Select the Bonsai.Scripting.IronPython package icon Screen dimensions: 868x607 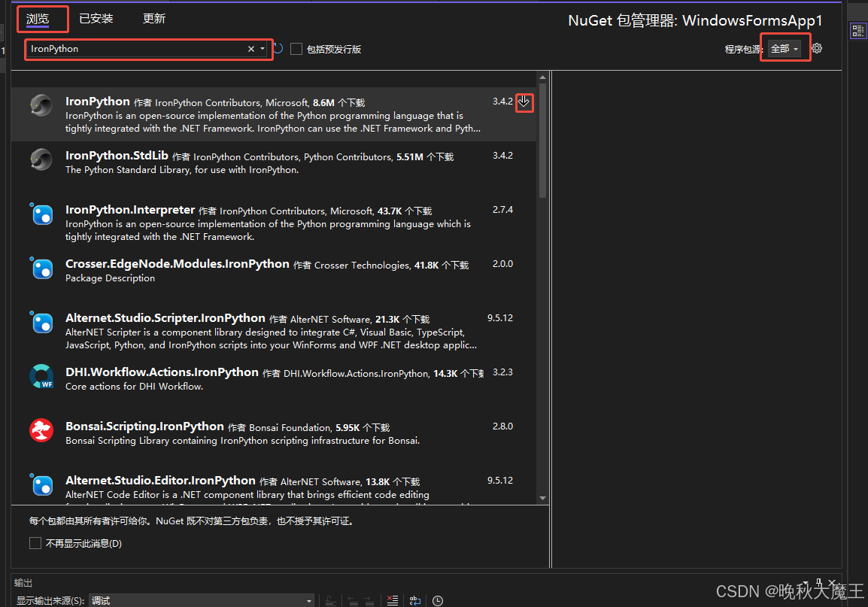[x=41, y=430]
